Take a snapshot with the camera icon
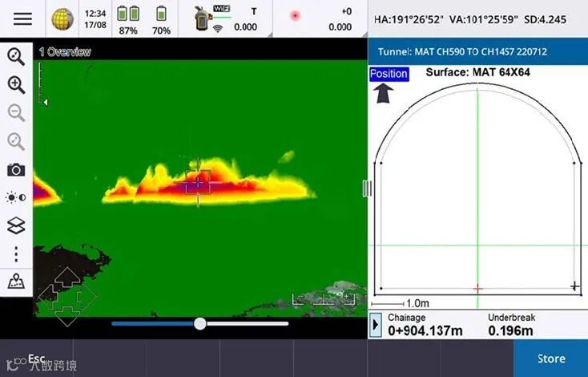588x377 pixels. click(x=16, y=170)
